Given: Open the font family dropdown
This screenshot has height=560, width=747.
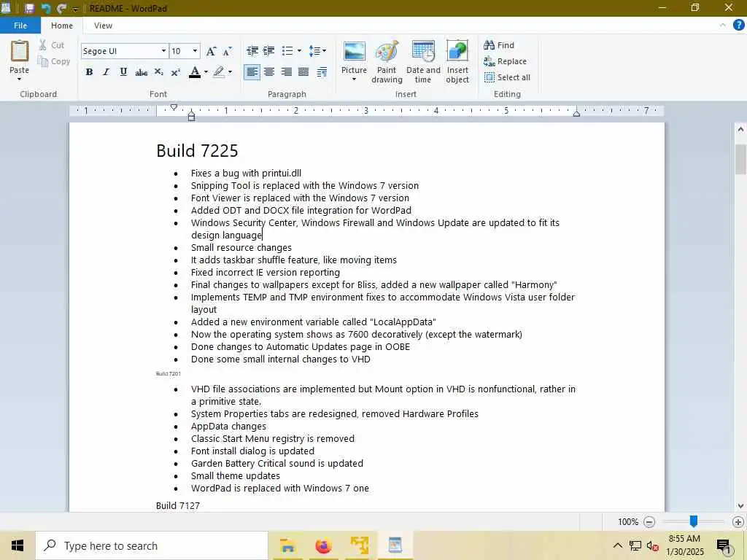Looking at the screenshot, I should (163, 51).
